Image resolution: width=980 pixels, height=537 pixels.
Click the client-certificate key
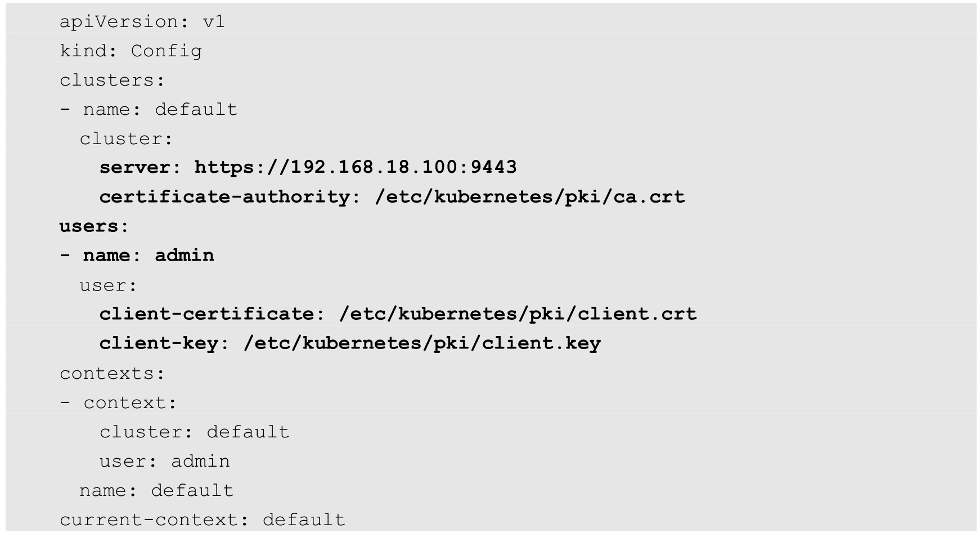coord(206,314)
